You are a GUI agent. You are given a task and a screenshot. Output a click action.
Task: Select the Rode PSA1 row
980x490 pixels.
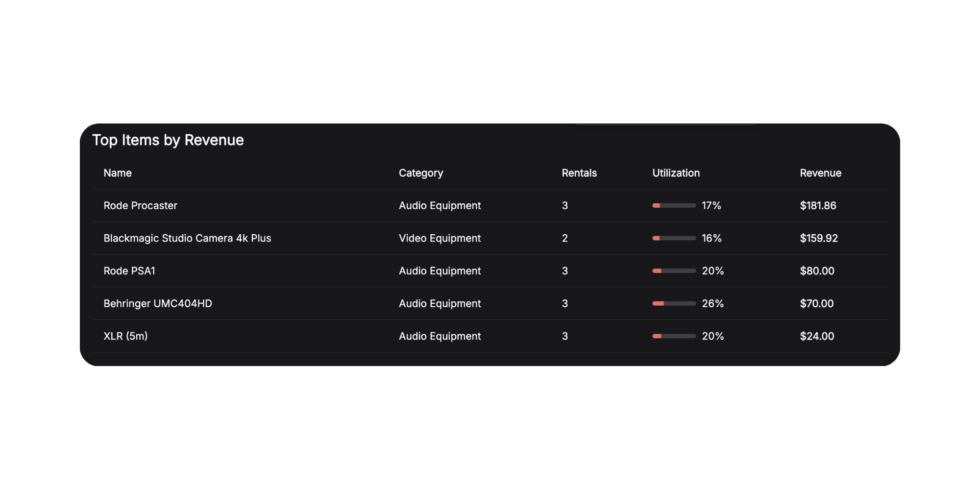[129, 270]
